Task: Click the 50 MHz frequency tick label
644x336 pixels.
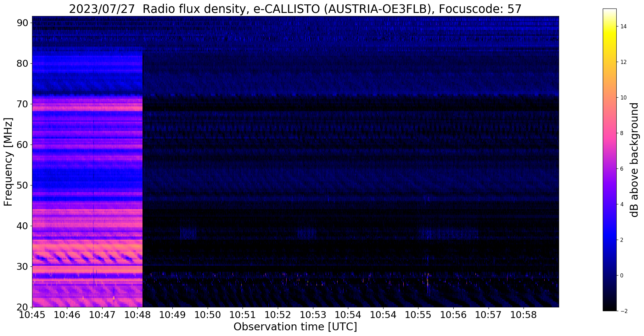Action: (x=22, y=185)
